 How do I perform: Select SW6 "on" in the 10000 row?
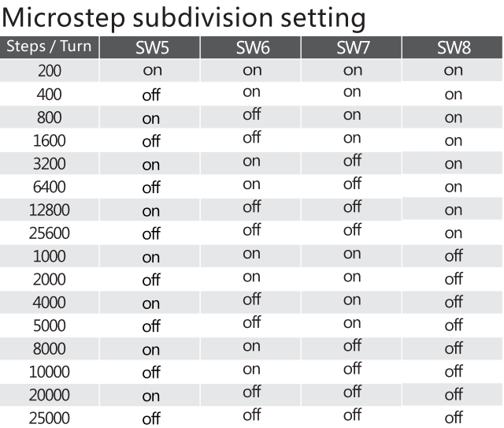(x=252, y=369)
